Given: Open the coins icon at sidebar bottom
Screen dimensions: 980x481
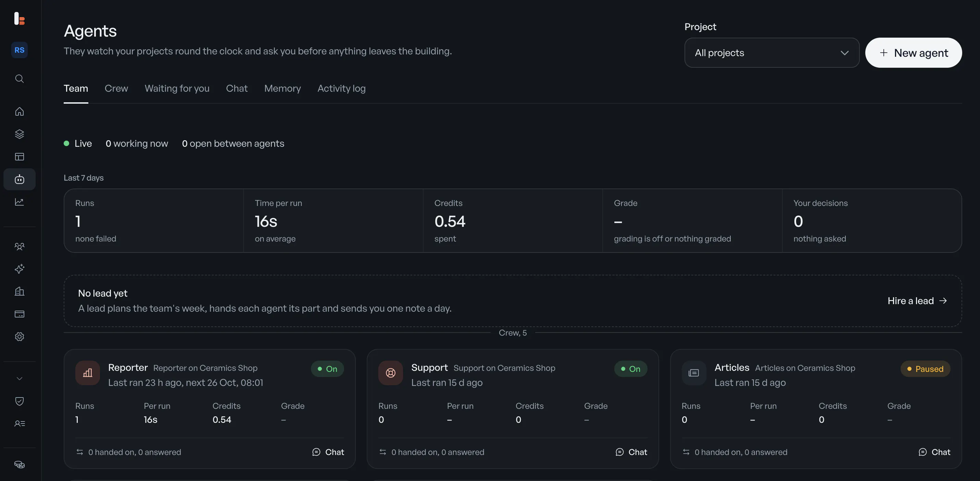Looking at the screenshot, I should (20, 465).
